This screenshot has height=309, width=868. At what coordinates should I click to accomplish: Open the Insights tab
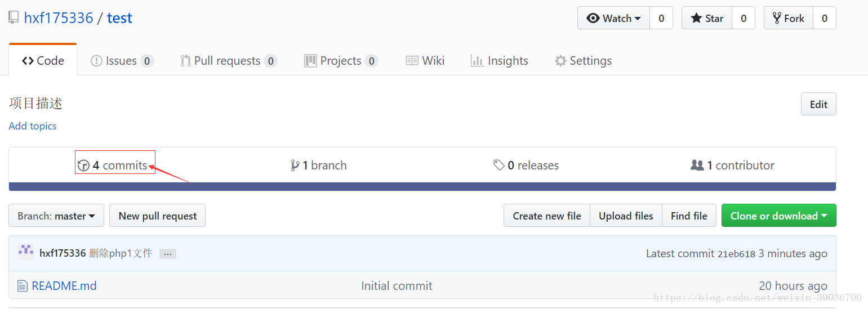500,60
